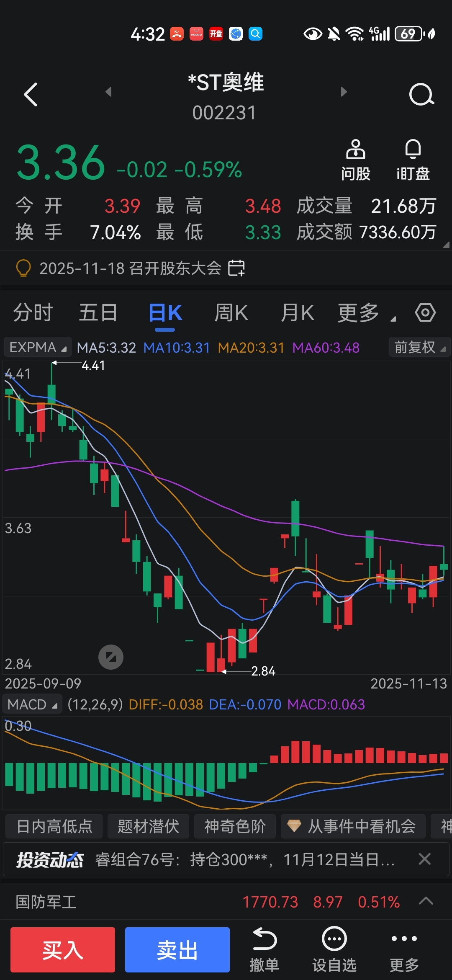This screenshot has height=980, width=452.
Task: Tap the diamond icon before 从事件中看机会
Action: click(294, 826)
